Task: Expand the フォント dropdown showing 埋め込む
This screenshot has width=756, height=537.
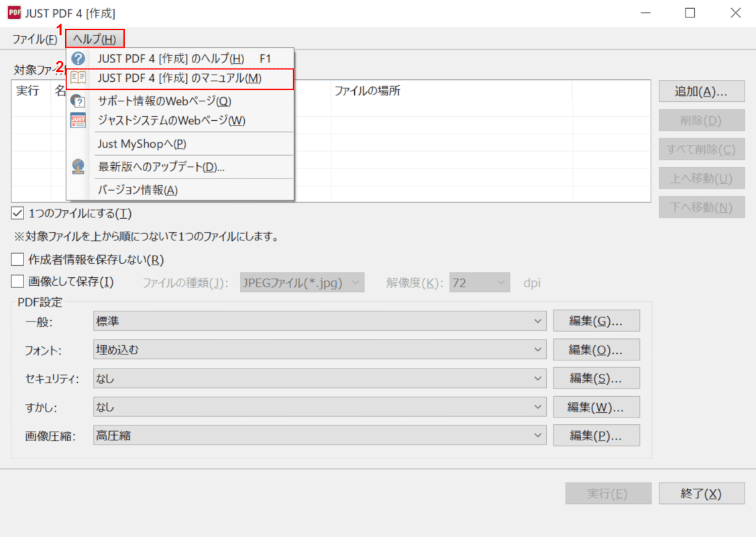Action: click(320, 350)
